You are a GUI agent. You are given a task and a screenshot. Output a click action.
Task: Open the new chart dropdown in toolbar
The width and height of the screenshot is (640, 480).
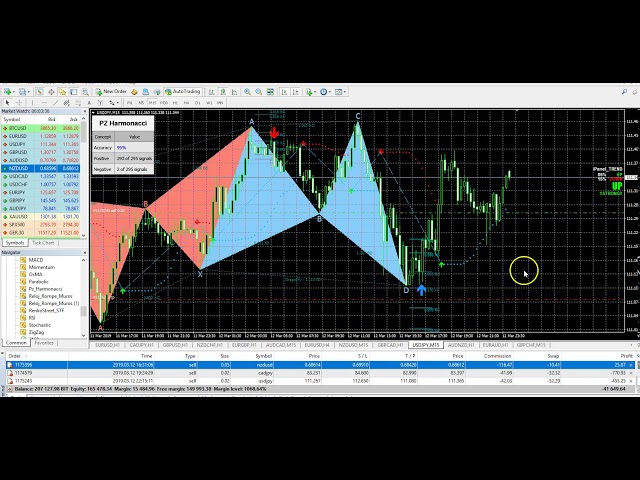click(x=13, y=91)
